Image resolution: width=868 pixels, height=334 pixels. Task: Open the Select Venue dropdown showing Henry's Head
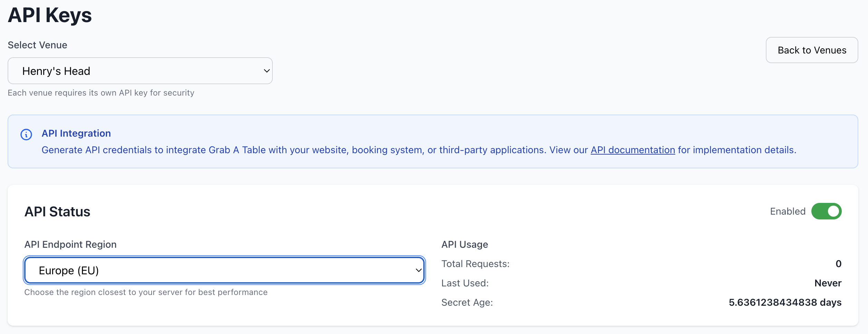pyautogui.click(x=140, y=71)
